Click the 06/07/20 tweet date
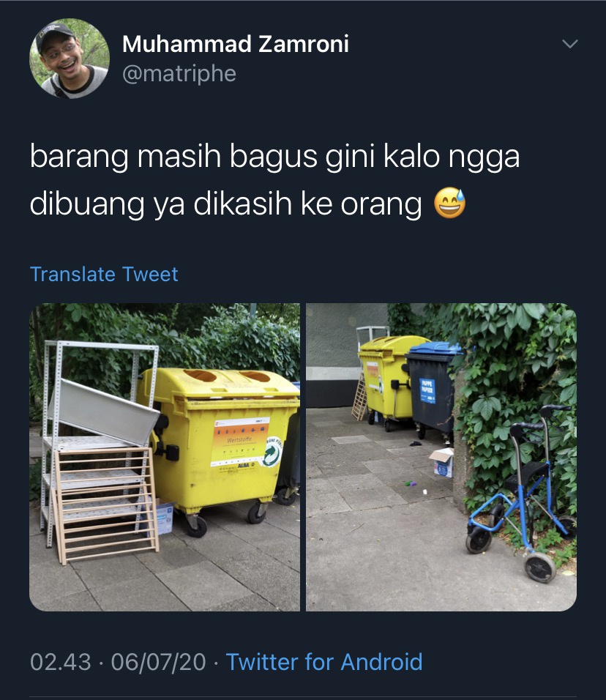606x700 pixels. [x=158, y=662]
